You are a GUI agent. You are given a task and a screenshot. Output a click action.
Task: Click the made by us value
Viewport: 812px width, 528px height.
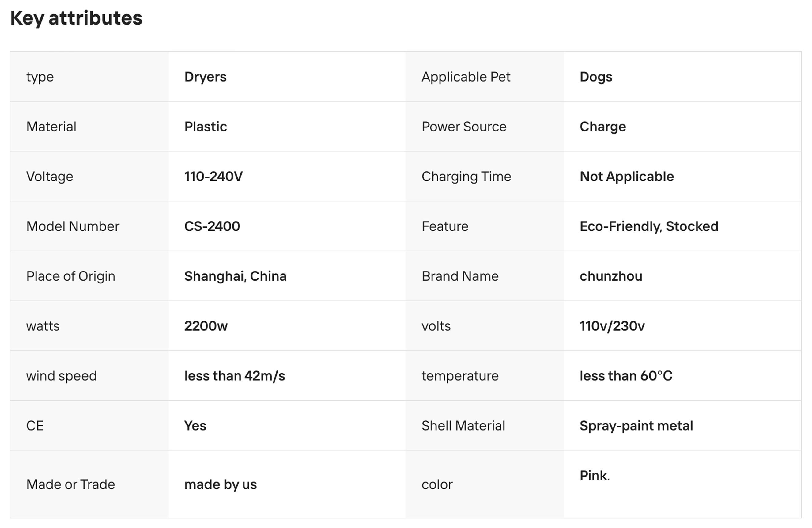(221, 484)
